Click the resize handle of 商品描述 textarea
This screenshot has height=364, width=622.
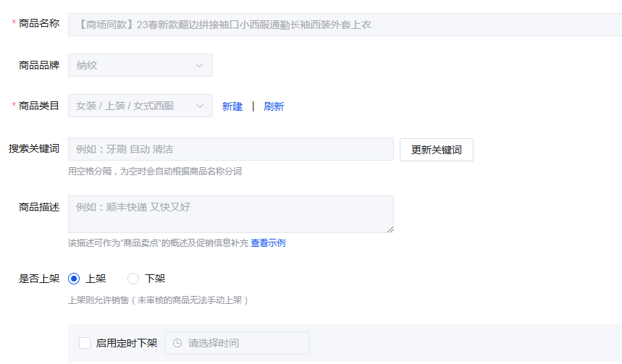pos(390,229)
